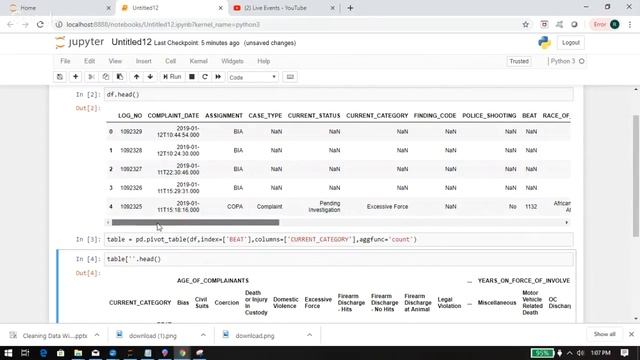This screenshot has height=360, width=640.
Task: Expand options for download (1).png
Action: click(203, 335)
